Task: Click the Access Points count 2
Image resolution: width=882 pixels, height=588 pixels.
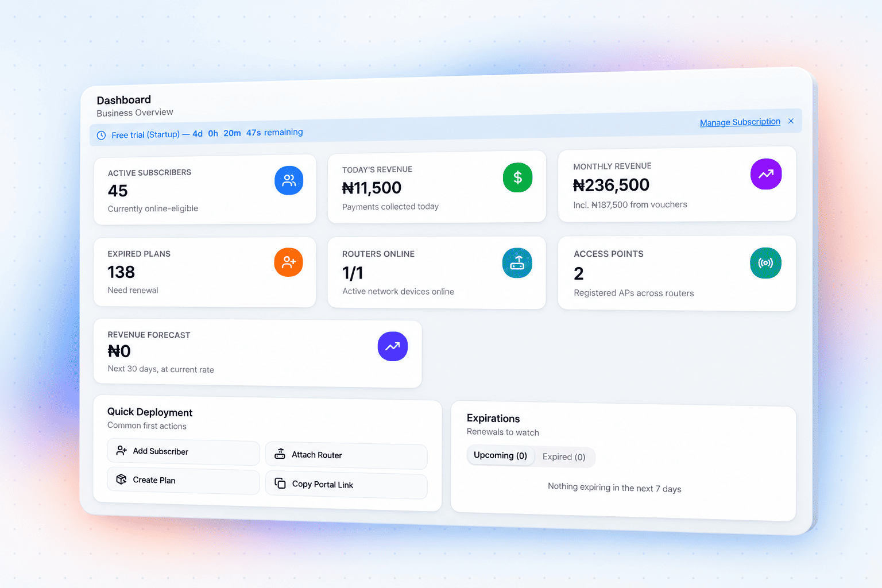Action: point(579,274)
